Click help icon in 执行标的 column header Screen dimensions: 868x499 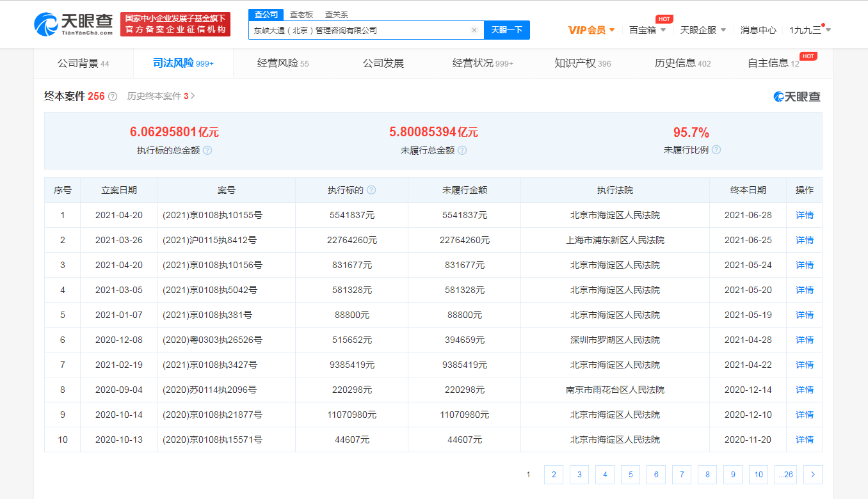click(371, 190)
